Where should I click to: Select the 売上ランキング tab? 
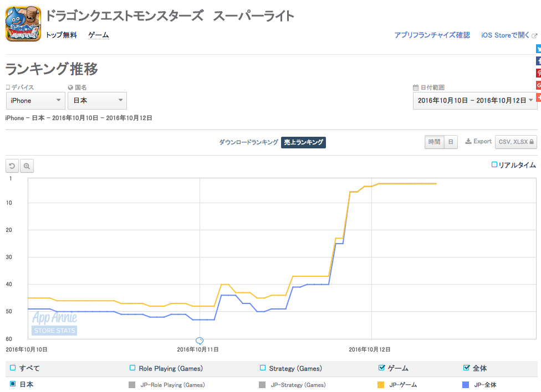pyautogui.click(x=303, y=142)
